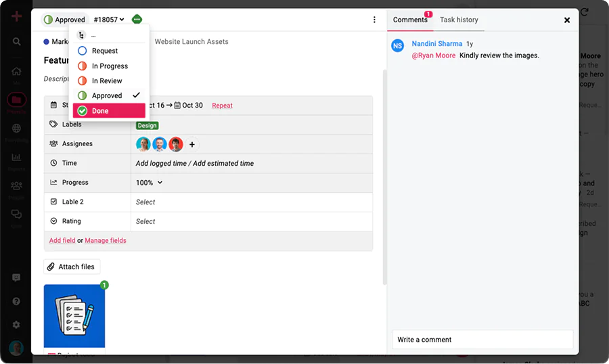Click the refresh icon in background window

[x=585, y=12]
